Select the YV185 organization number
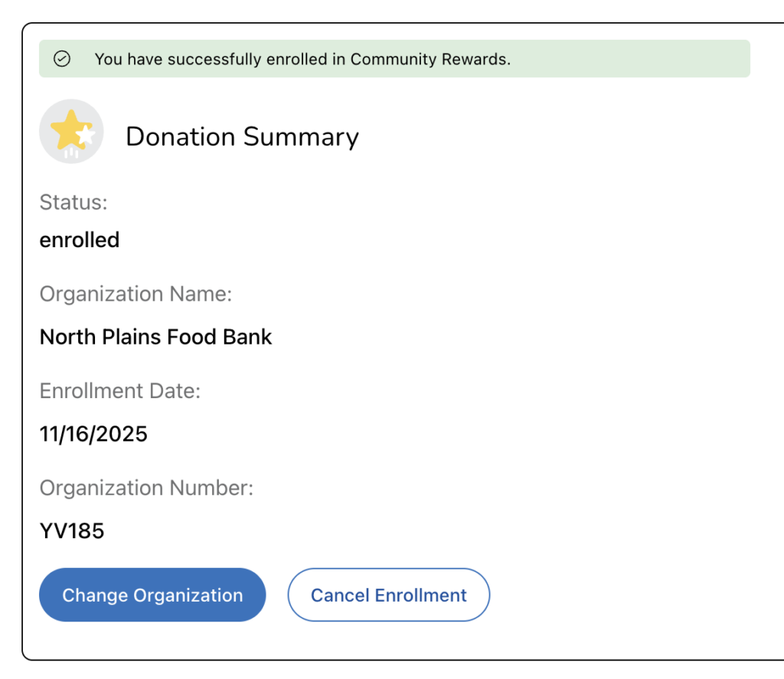This screenshot has width=784, height=679. point(72,530)
